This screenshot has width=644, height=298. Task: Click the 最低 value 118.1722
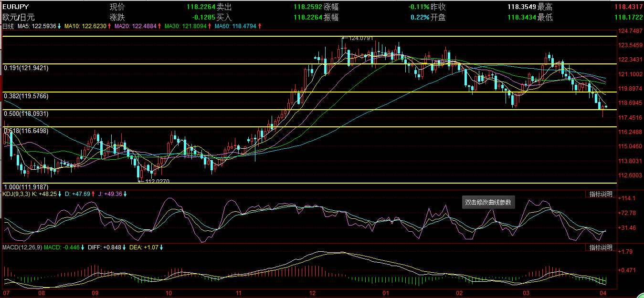click(627, 17)
